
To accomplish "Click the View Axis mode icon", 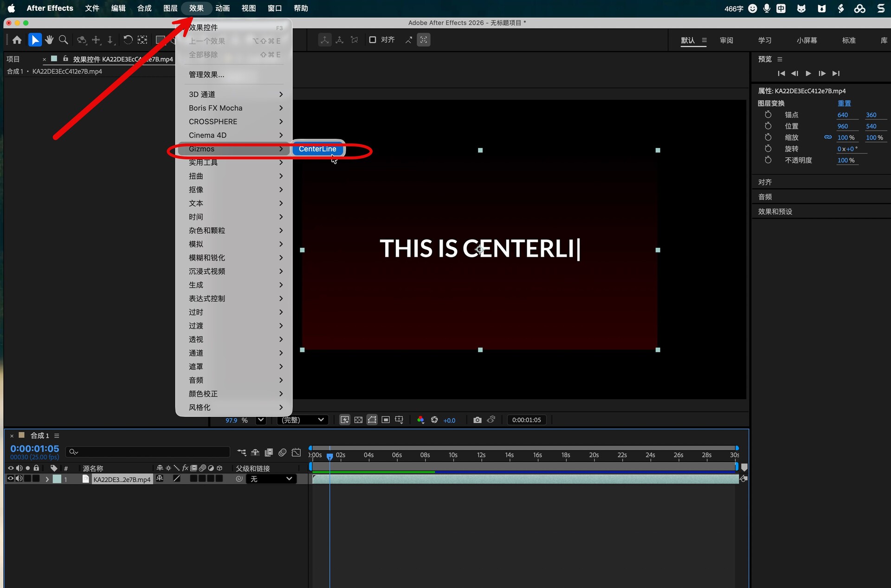I will (355, 40).
